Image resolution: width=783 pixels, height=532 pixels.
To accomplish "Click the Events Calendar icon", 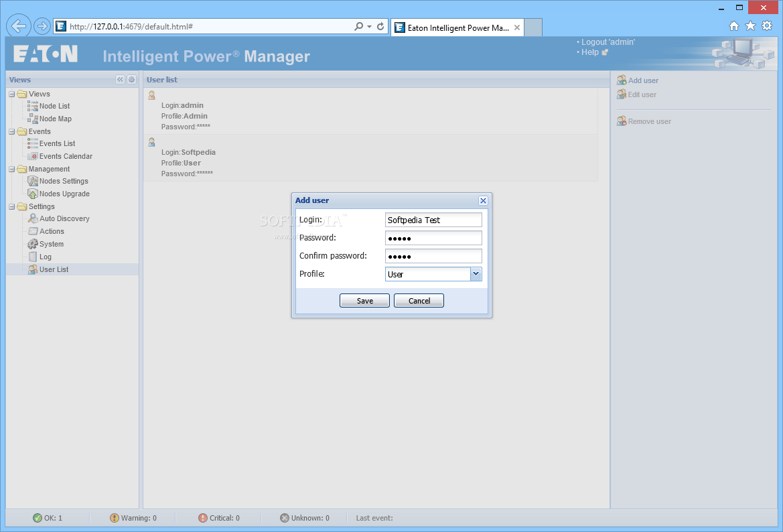I will 32,156.
